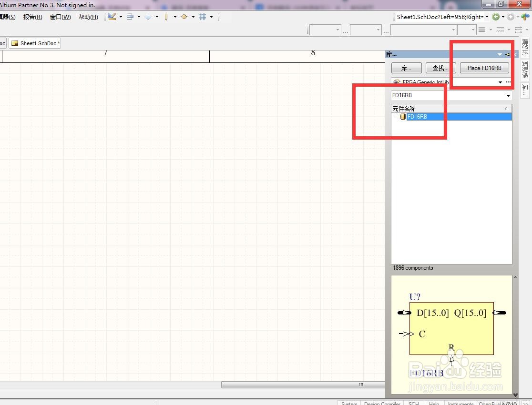Screen dimensions: 532x405
Task: Close the Libraries panel
Action: (x=516, y=54)
